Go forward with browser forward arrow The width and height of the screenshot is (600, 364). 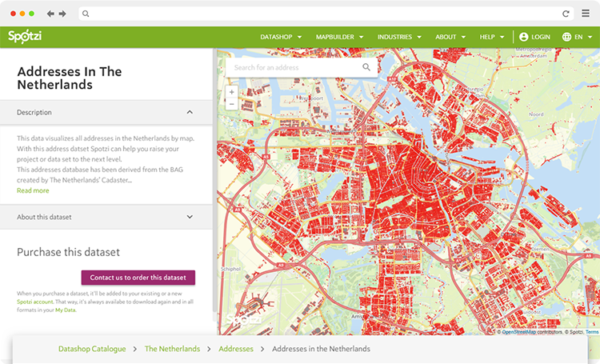pyautogui.click(x=62, y=14)
